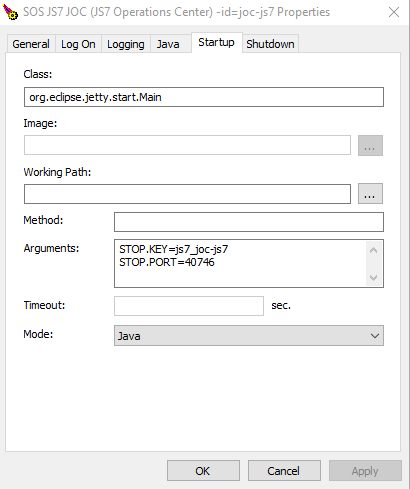Switch to the Shutdown tab
Viewport: 410px width, 489px height.
(x=270, y=44)
